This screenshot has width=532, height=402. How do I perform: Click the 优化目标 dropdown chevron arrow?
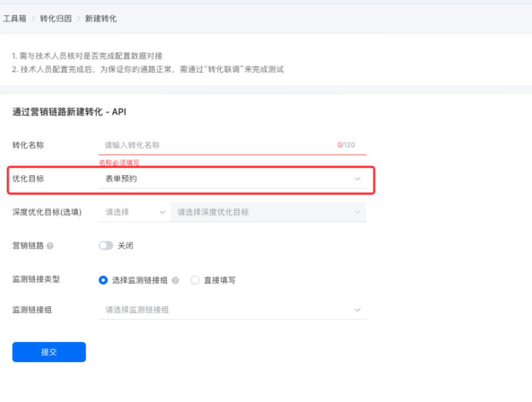[x=357, y=179]
